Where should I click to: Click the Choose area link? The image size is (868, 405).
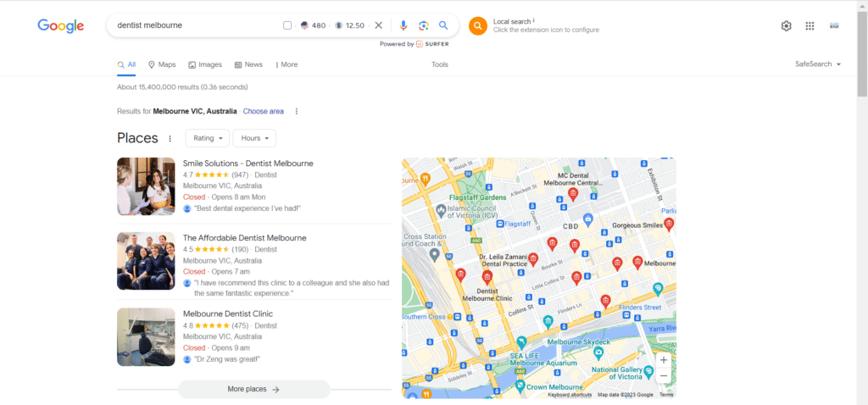264,111
